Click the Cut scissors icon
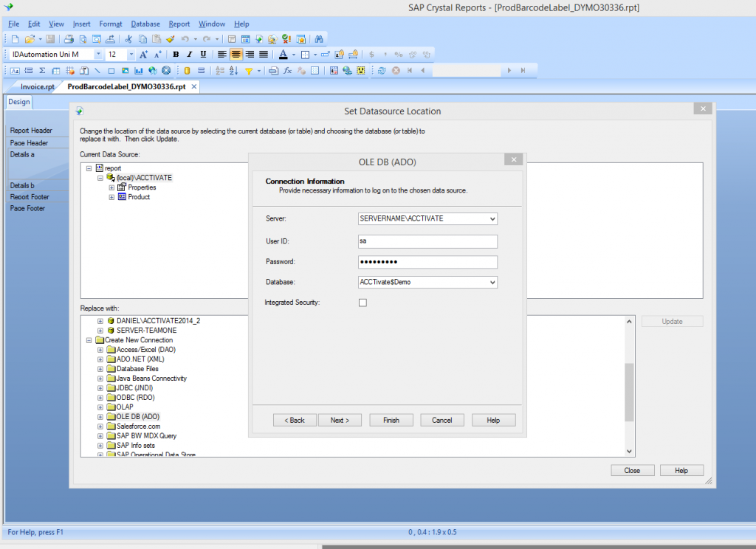The width and height of the screenshot is (756, 549). tap(128, 39)
